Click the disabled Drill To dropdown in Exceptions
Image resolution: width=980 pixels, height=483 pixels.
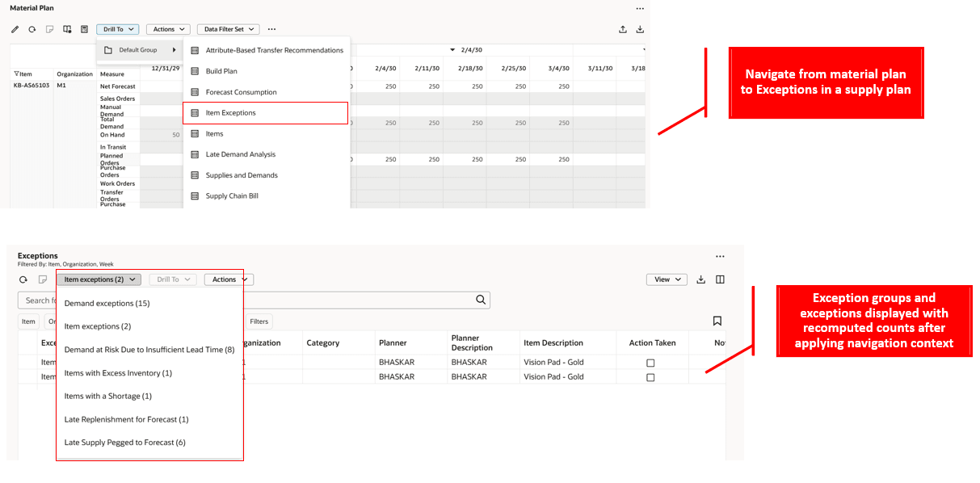point(173,279)
